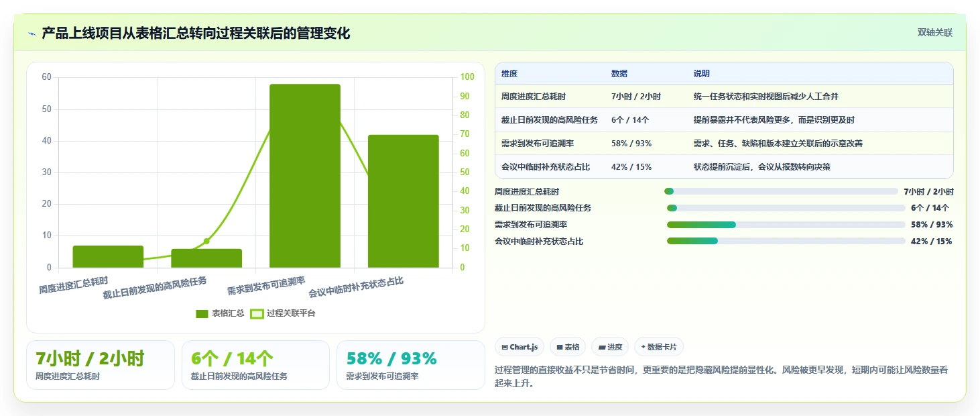Click the 42% / 15% value beside the progress bar
980x416 pixels.
[x=932, y=241]
